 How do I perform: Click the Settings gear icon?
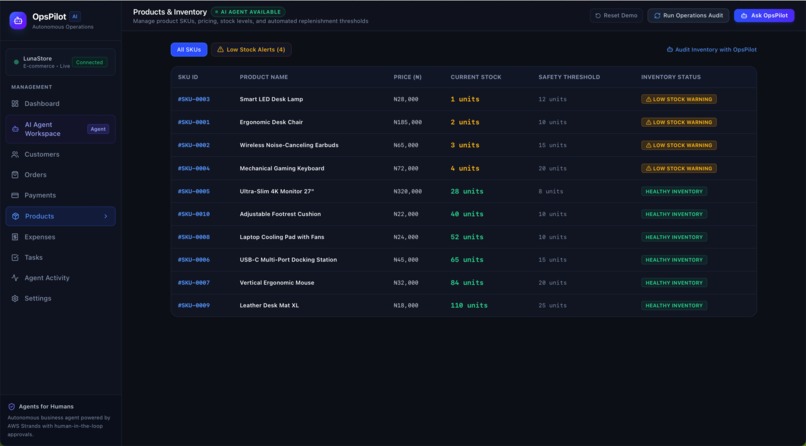pyautogui.click(x=15, y=299)
